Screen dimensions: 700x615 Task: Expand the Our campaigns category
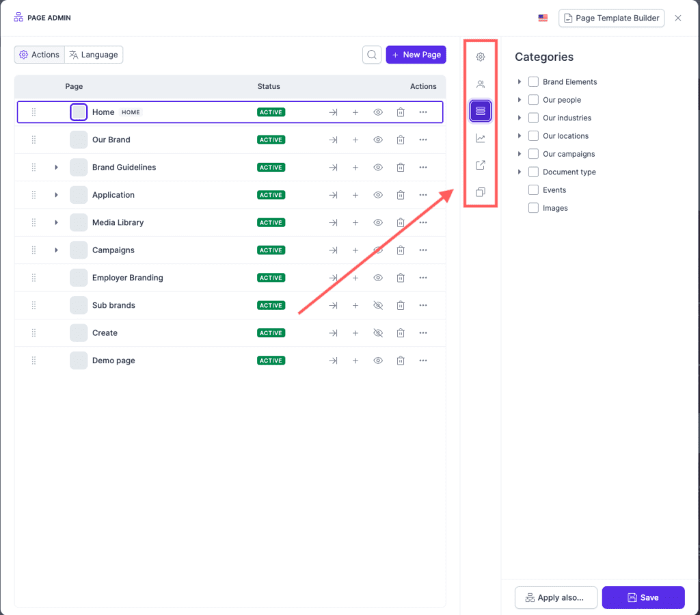pos(520,154)
